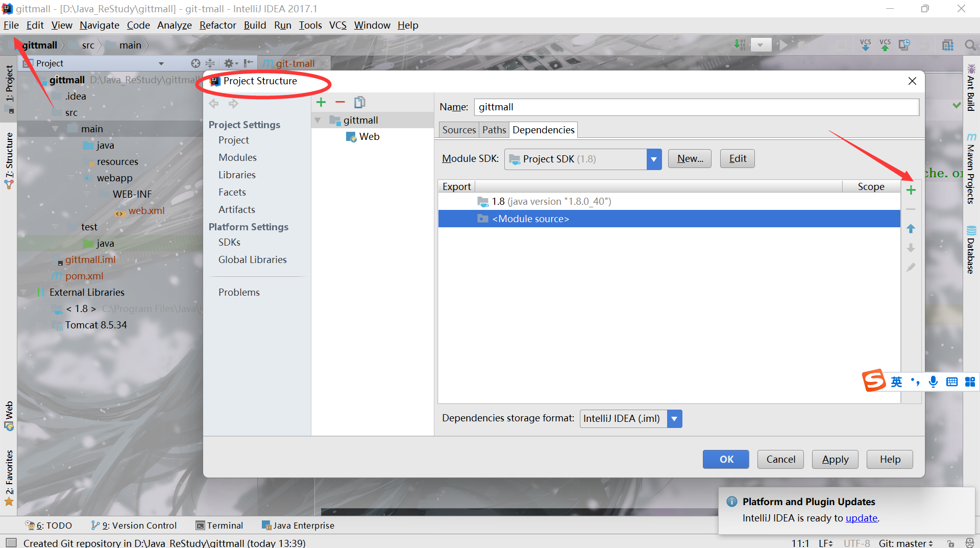
Task: Move the dependency down arrow
Action: 911,248
